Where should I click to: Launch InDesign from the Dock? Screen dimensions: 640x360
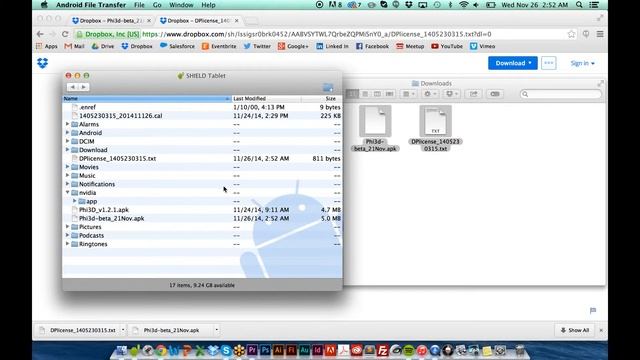pos(318,350)
